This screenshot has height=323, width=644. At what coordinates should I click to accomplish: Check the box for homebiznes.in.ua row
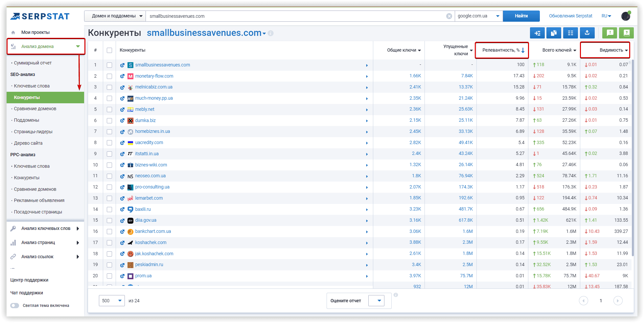pos(109,132)
